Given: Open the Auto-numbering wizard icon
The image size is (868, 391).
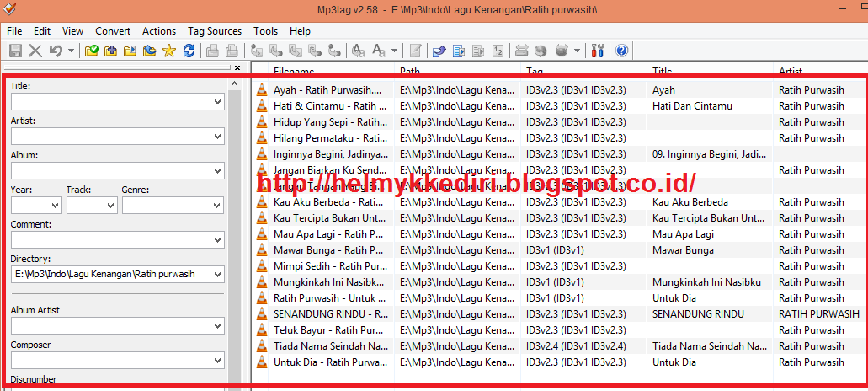Looking at the screenshot, I should 497,51.
